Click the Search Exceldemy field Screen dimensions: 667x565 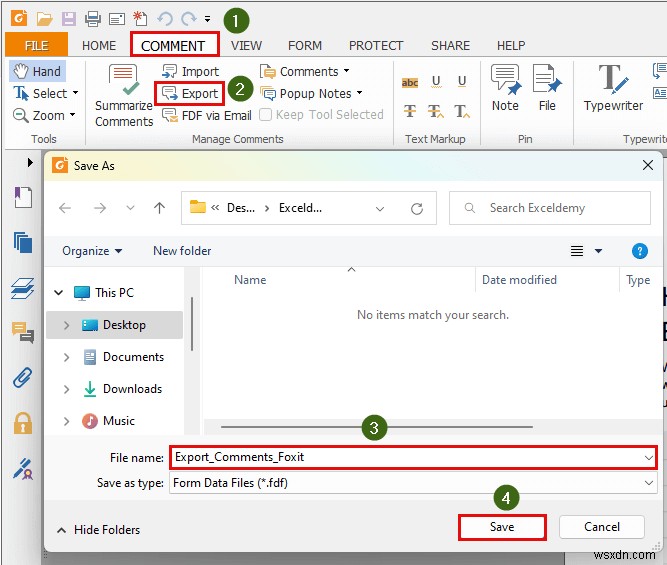point(550,208)
